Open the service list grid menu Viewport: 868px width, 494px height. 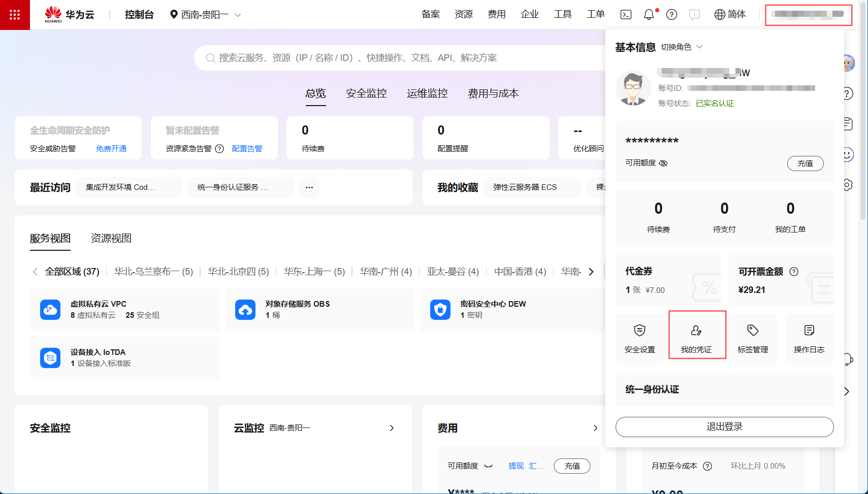click(15, 15)
